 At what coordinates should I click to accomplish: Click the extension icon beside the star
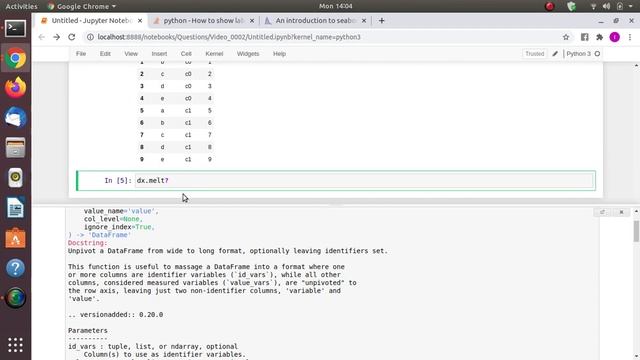click(x=584, y=37)
